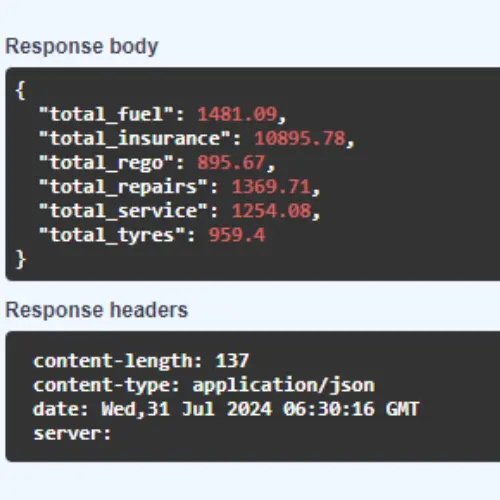
Task: Click the opening curly brace in JSON
Action: point(20,90)
